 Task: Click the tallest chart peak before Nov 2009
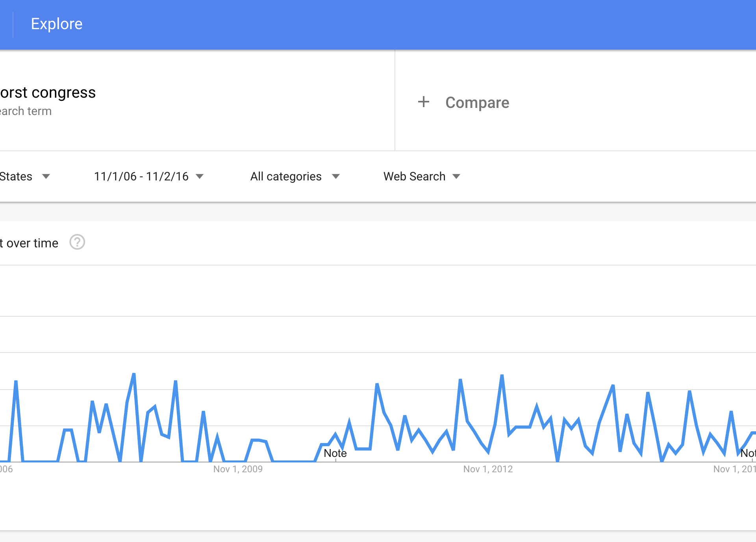click(x=134, y=374)
